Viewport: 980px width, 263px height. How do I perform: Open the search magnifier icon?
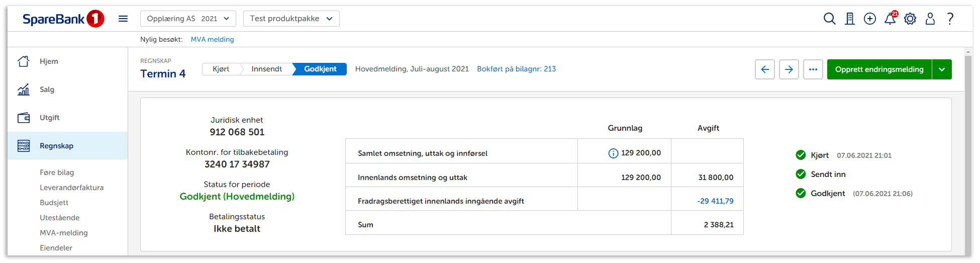click(829, 19)
